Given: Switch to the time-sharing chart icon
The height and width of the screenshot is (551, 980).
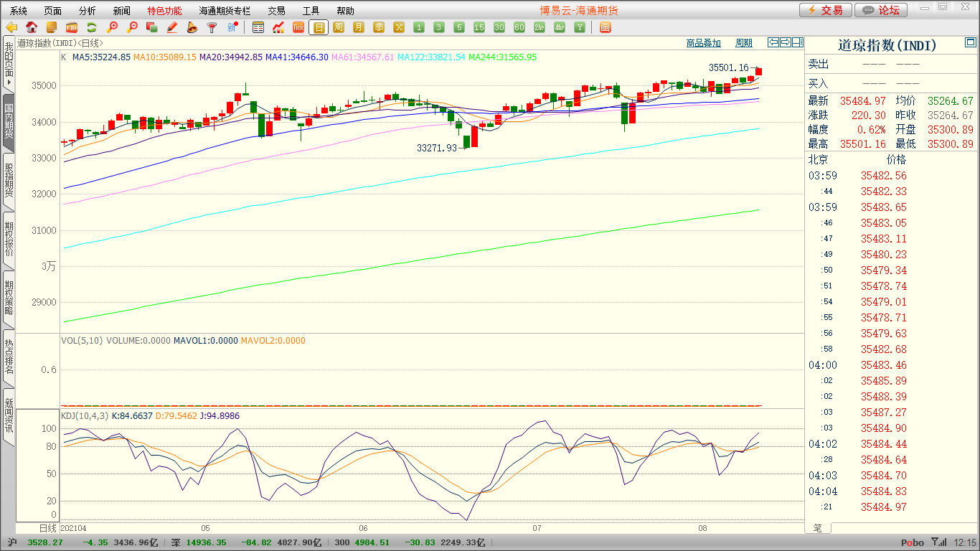Looking at the screenshot, I should point(278,27).
